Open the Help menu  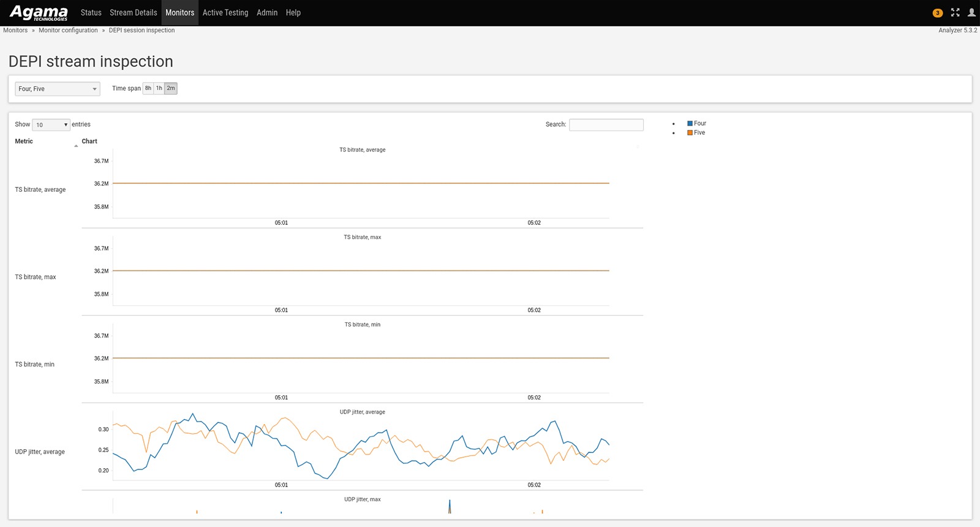pyautogui.click(x=293, y=13)
